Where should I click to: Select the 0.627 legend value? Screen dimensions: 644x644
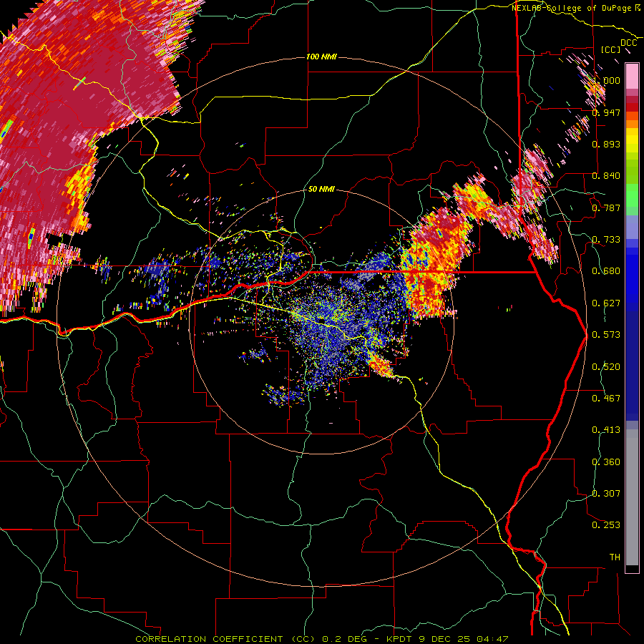(606, 303)
